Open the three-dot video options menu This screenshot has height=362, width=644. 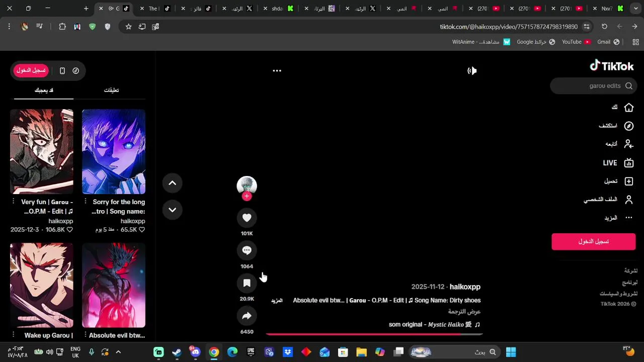[x=277, y=71]
